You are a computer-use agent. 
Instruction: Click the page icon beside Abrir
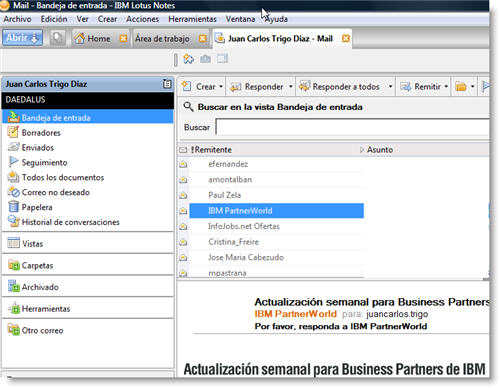click(x=58, y=38)
